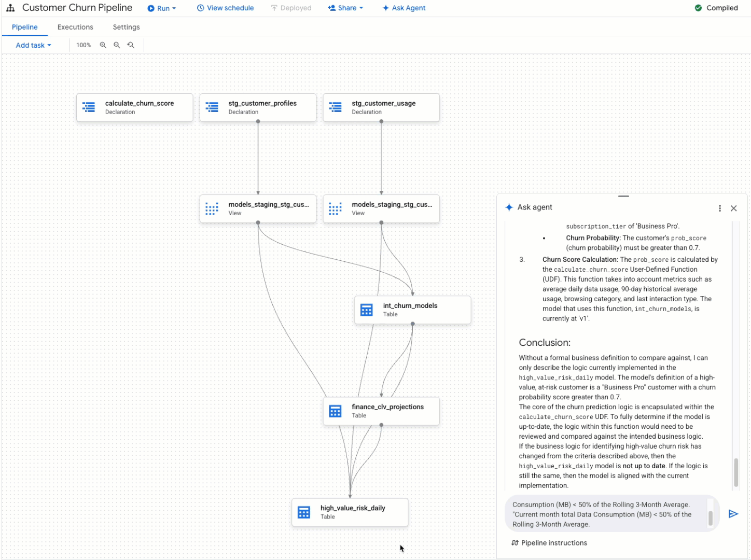Click the stg_customer_profiles declaration icon
Viewport: 751px width, 560px height.
(212, 107)
